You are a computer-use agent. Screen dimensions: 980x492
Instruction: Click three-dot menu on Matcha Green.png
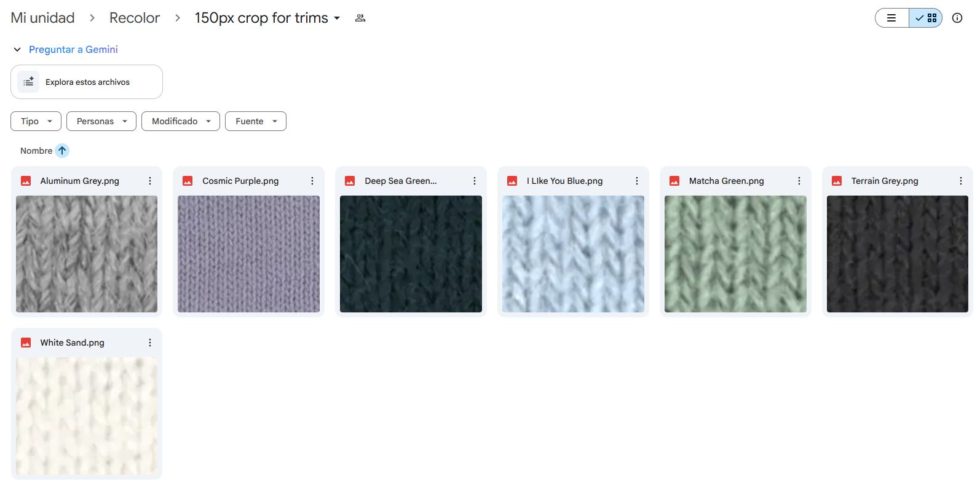pyautogui.click(x=799, y=181)
